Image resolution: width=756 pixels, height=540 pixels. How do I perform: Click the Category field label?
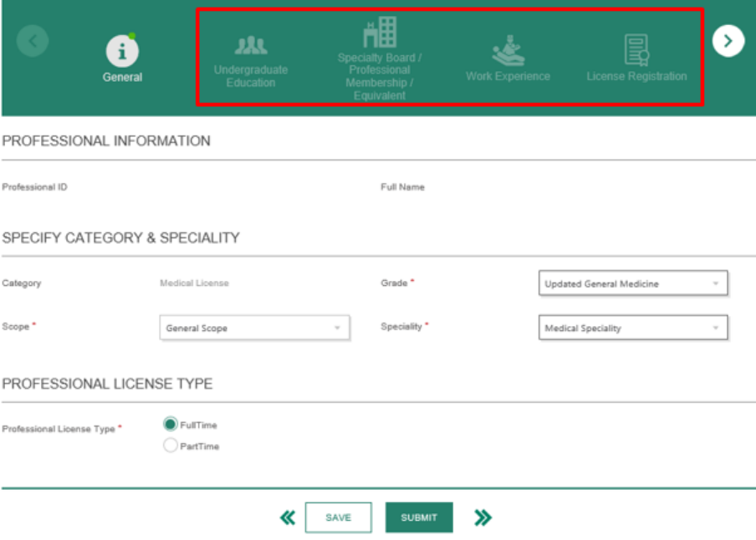click(22, 283)
